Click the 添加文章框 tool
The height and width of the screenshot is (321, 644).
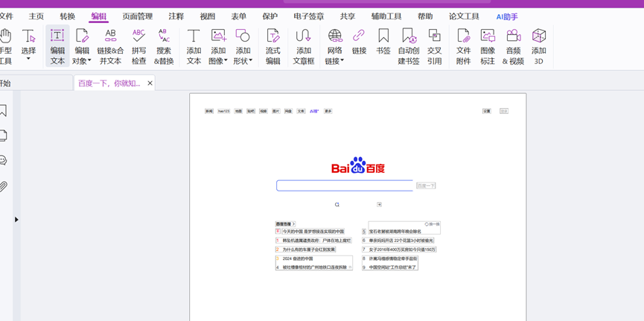pyautogui.click(x=304, y=46)
